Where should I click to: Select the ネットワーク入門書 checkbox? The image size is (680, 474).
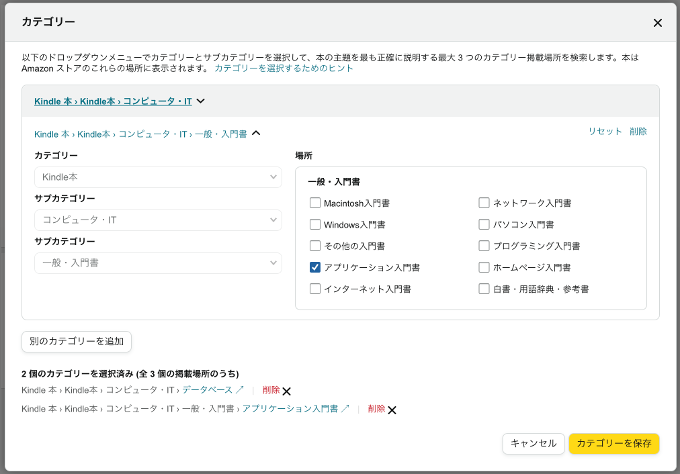[485, 203]
